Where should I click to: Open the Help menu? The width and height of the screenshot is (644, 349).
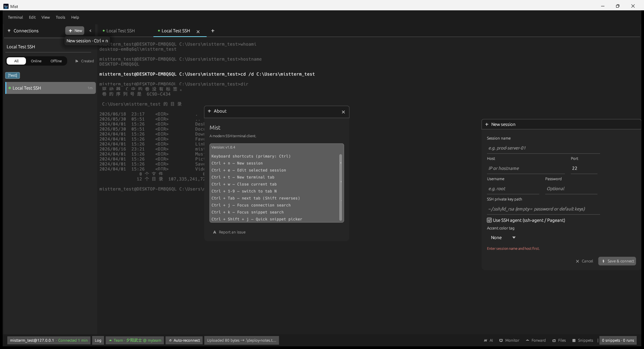pos(75,17)
